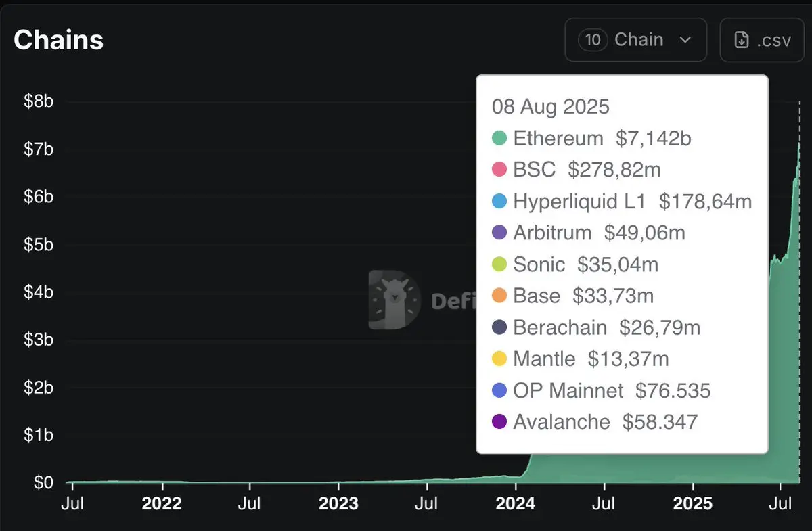This screenshot has height=531, width=812.
Task: Click the Base value '$33,73m'
Action: click(x=613, y=296)
